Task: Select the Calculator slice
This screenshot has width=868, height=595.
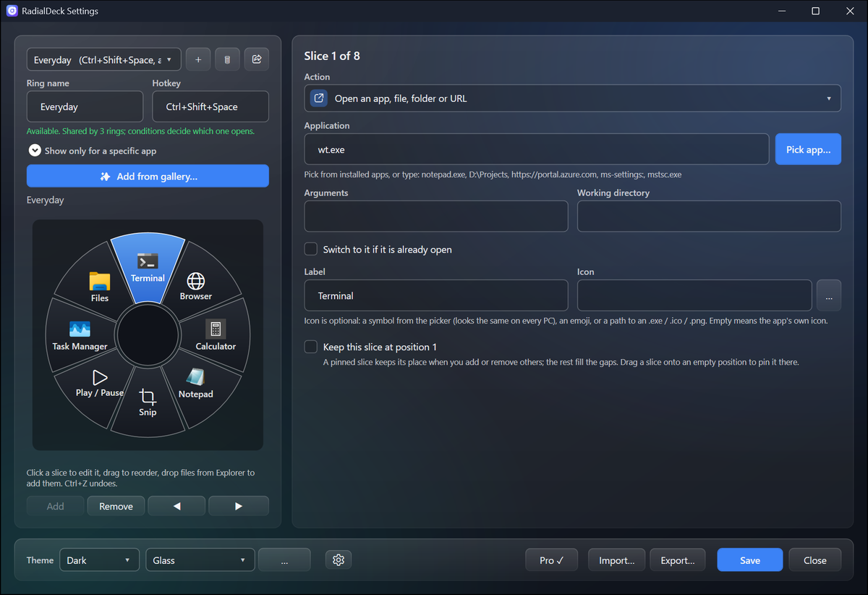Action: [216, 335]
